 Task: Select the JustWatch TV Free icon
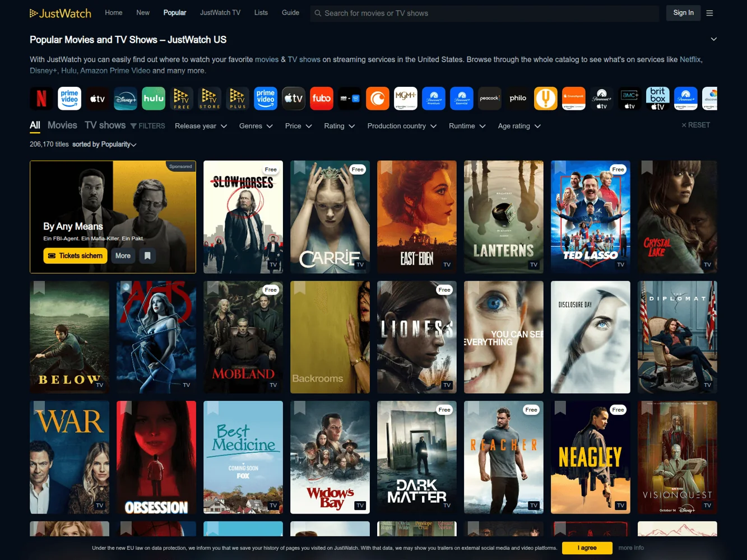click(x=182, y=99)
